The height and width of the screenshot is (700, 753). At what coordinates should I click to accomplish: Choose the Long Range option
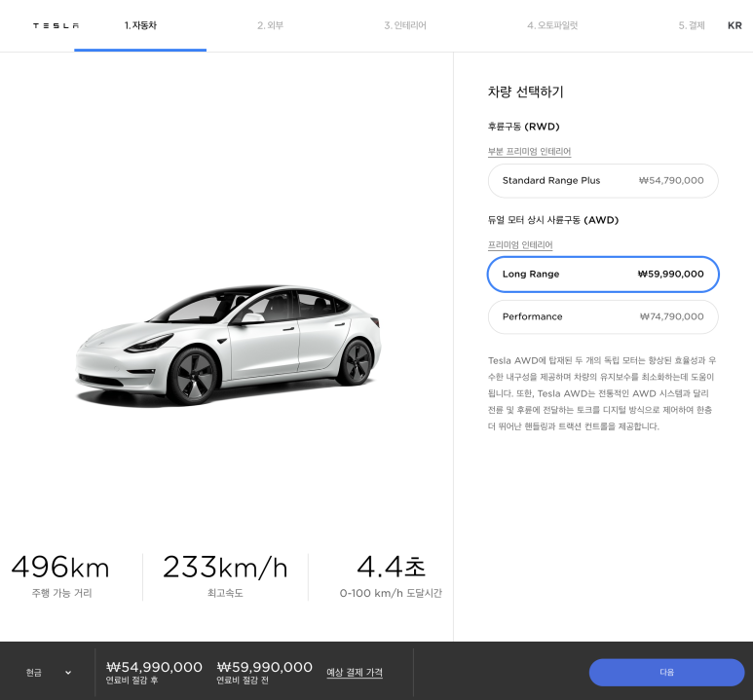[x=603, y=275]
